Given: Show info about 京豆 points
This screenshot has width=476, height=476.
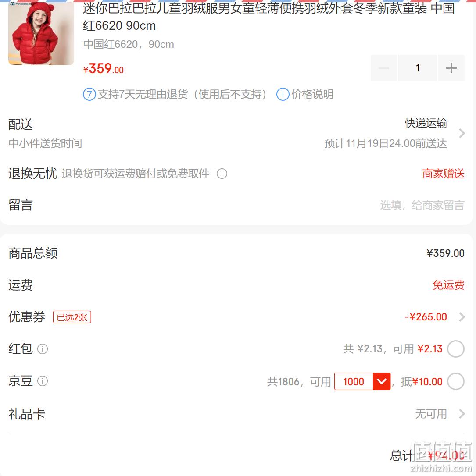Looking at the screenshot, I should (43, 381).
